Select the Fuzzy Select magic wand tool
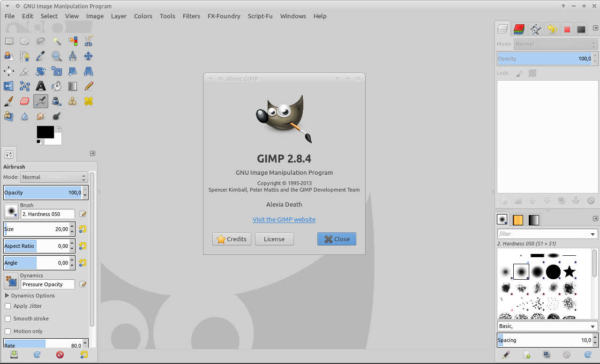This screenshot has width=600, height=364. (x=57, y=41)
